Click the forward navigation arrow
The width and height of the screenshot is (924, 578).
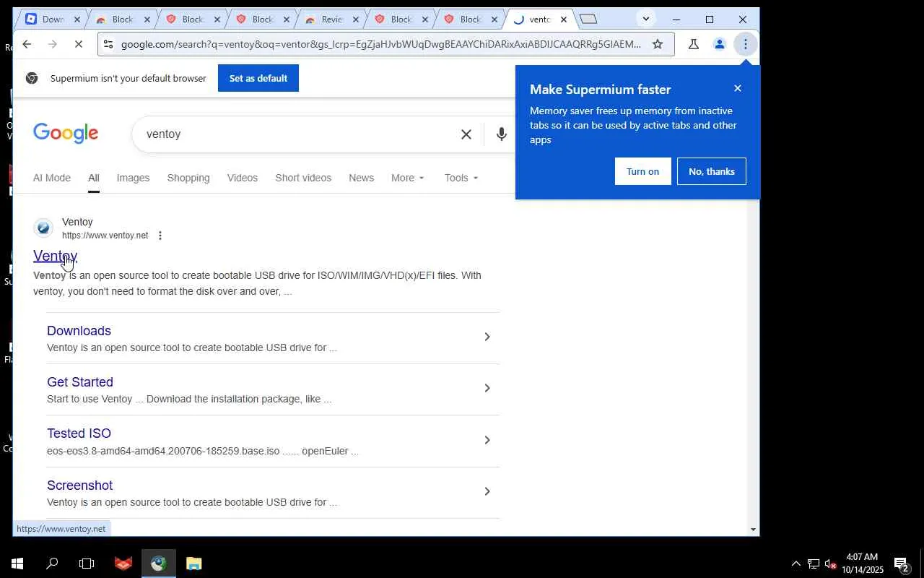(53, 44)
